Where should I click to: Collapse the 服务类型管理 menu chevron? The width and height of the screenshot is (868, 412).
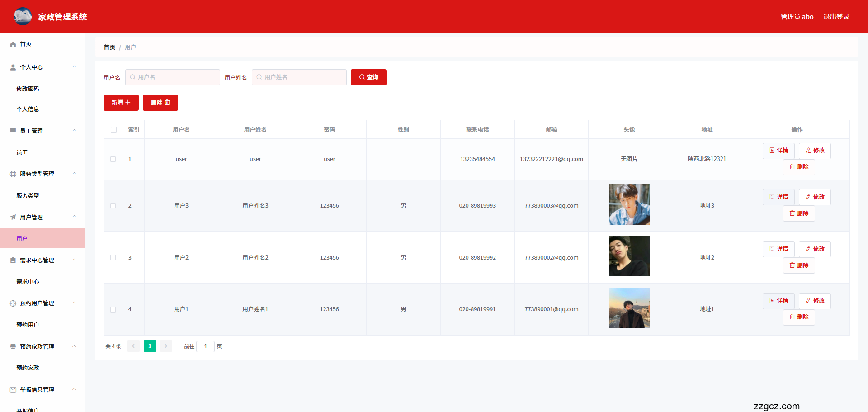[74, 174]
